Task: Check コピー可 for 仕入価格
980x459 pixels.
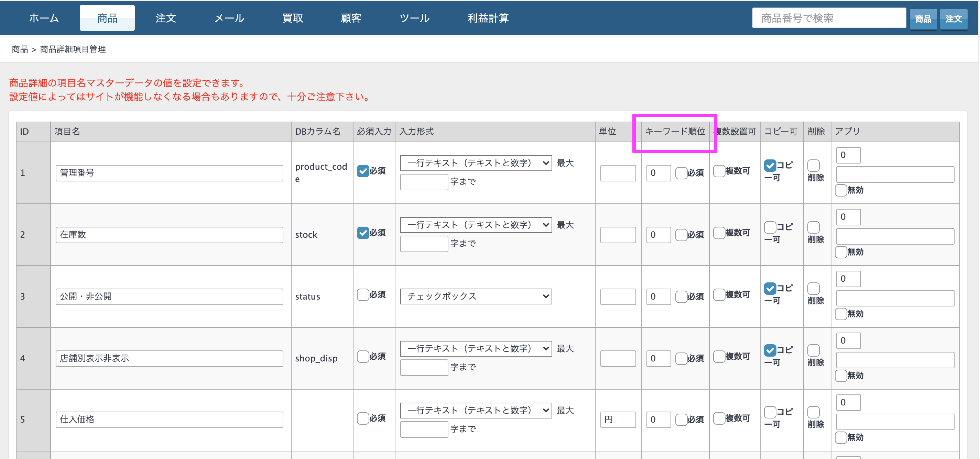Action: (770, 412)
